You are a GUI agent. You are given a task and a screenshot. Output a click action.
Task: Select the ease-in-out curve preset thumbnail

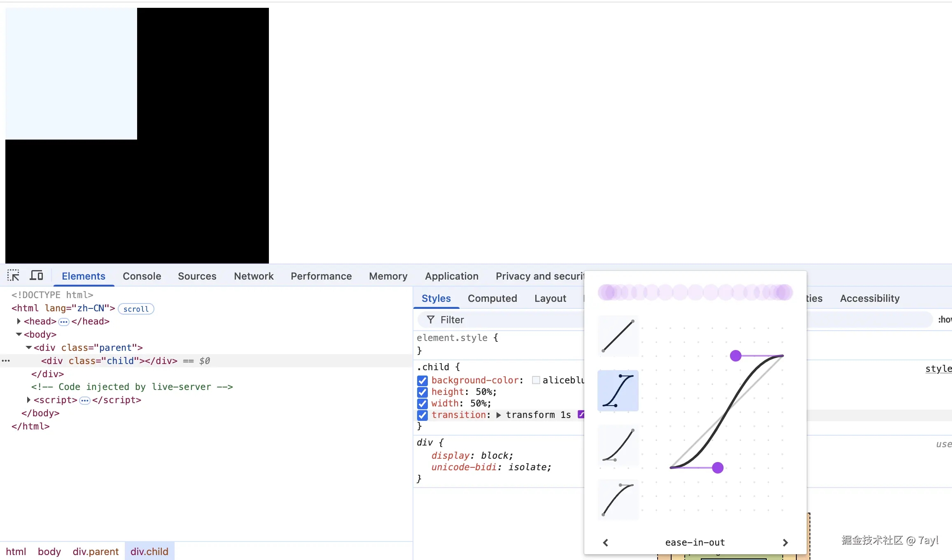coord(618,391)
